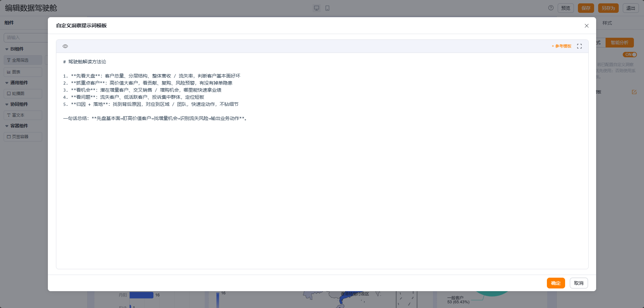Open the 样式 tab in right panel
The image size is (644, 308).
coord(607,23)
